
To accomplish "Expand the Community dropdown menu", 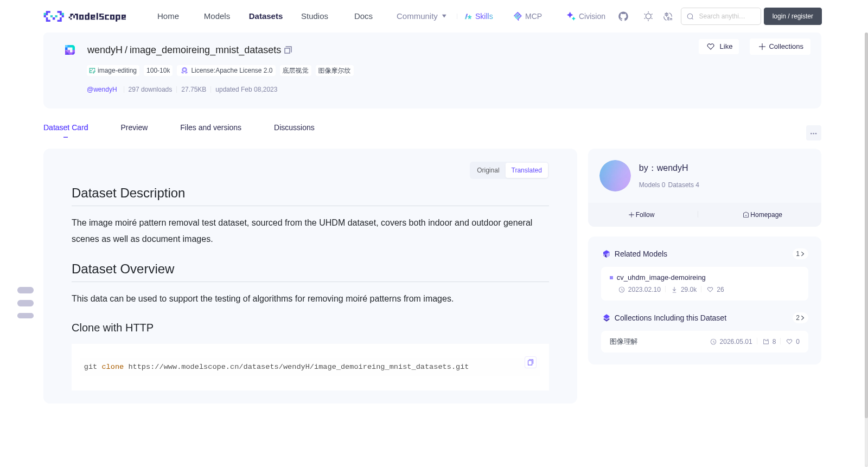I will pyautogui.click(x=422, y=16).
